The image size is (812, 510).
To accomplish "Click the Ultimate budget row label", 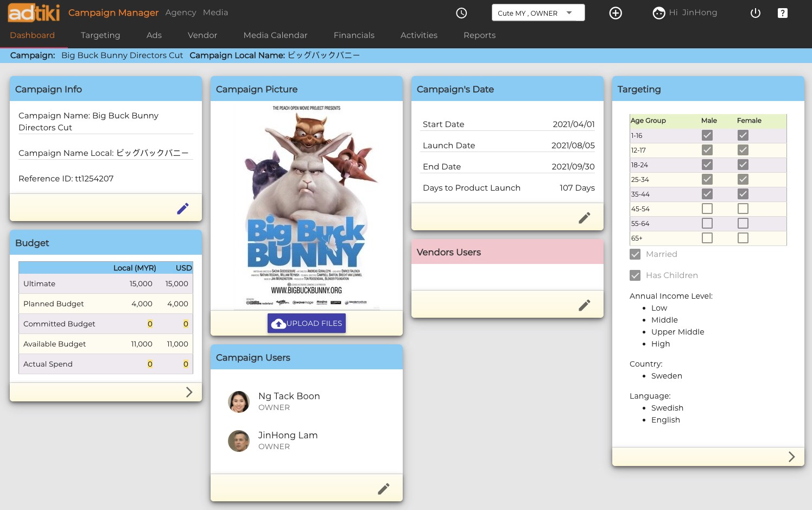I will pos(40,284).
